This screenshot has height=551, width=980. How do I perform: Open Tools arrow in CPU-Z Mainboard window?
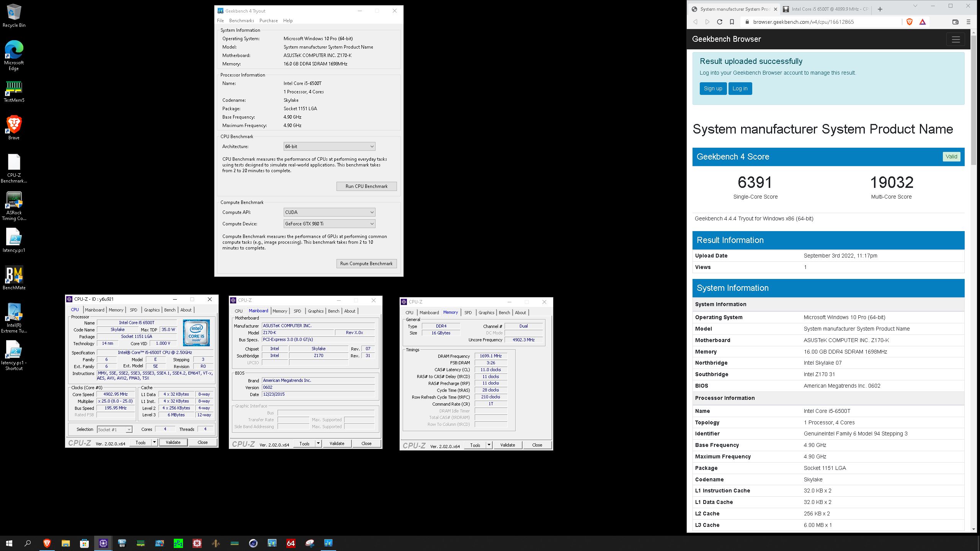pos(318,443)
